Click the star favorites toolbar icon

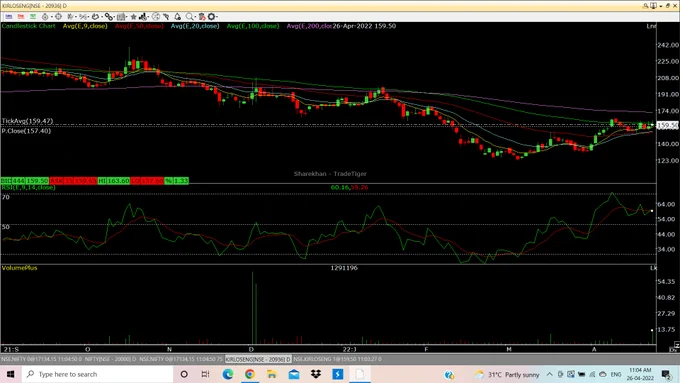pyautogui.click(x=134, y=16)
